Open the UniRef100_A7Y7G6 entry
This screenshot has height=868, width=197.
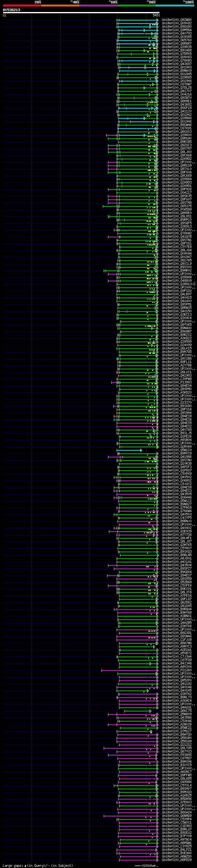point(176,535)
